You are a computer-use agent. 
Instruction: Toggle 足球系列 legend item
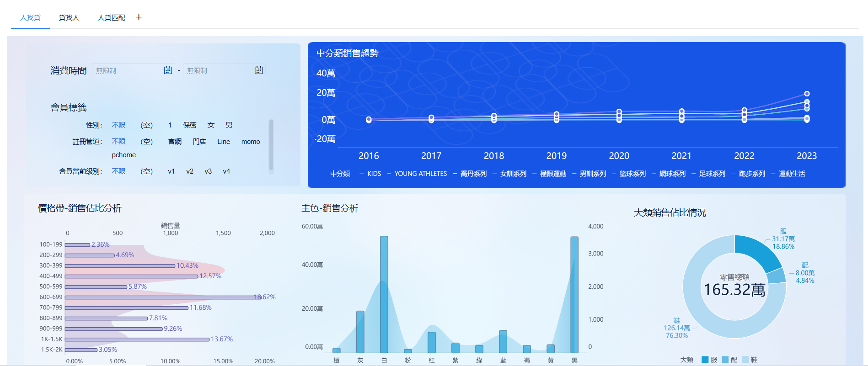click(709, 174)
